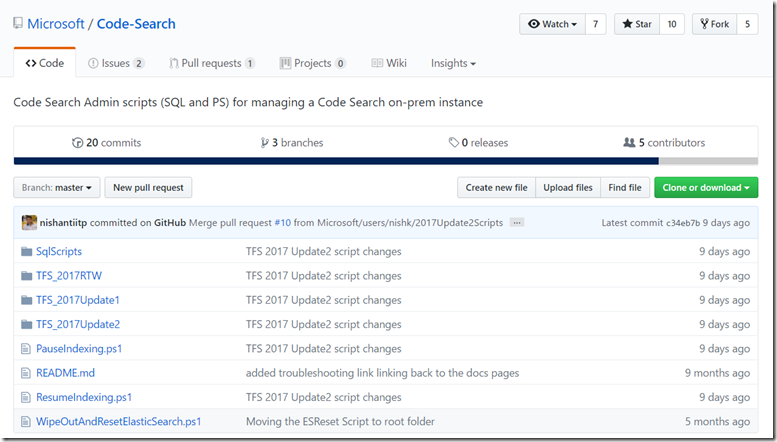
Task: Click the contributors people icon
Action: [x=629, y=143]
